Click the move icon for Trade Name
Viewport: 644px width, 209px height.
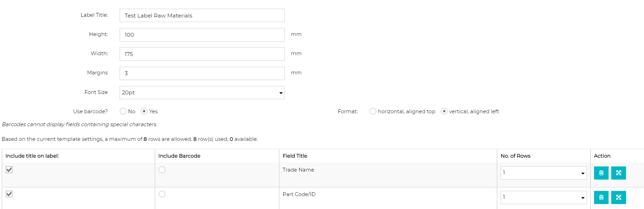pyautogui.click(x=618, y=173)
